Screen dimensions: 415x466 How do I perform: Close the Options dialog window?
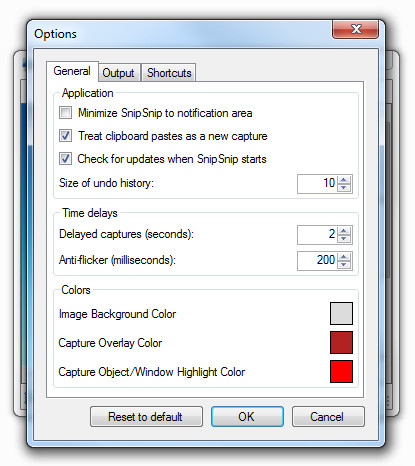(x=355, y=29)
